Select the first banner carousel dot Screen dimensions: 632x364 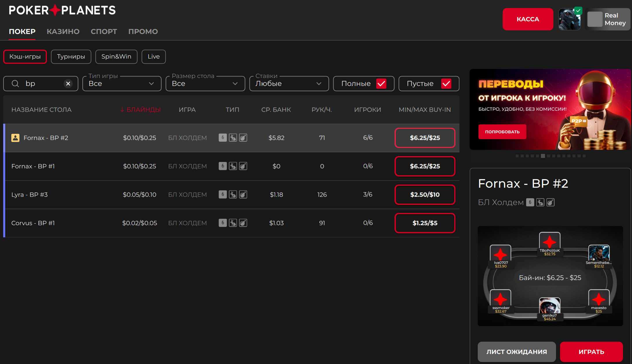(x=517, y=156)
